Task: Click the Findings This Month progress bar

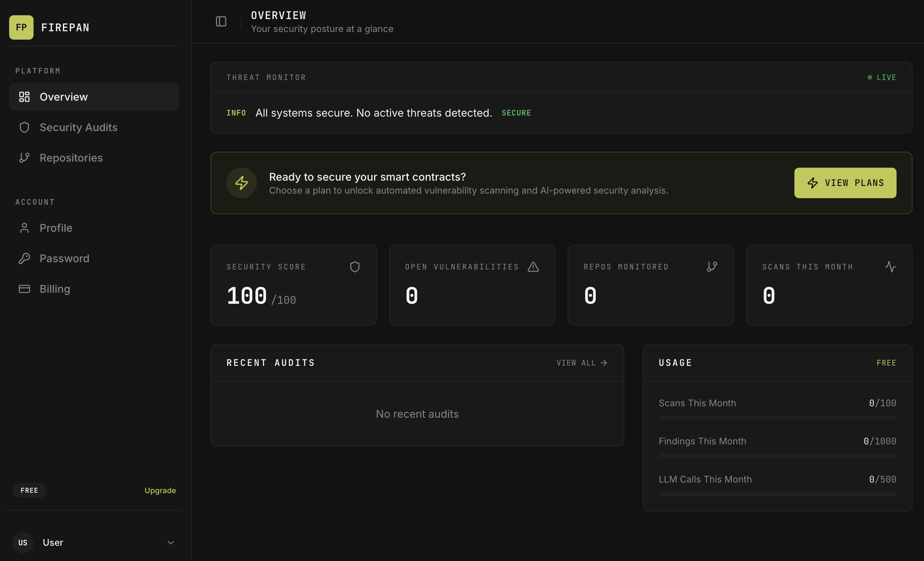Action: point(778,455)
